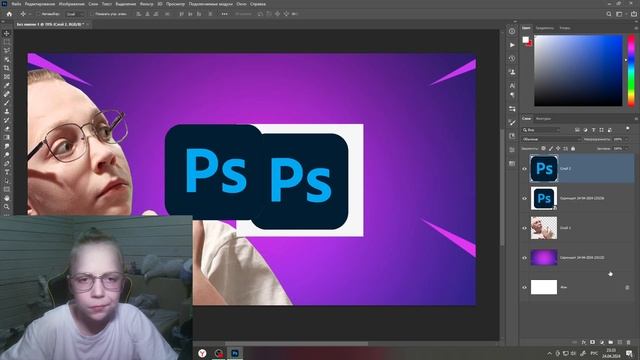Add layer style via fx icon
Image resolution: width=640 pixels, height=360 pixels.
coord(584,342)
